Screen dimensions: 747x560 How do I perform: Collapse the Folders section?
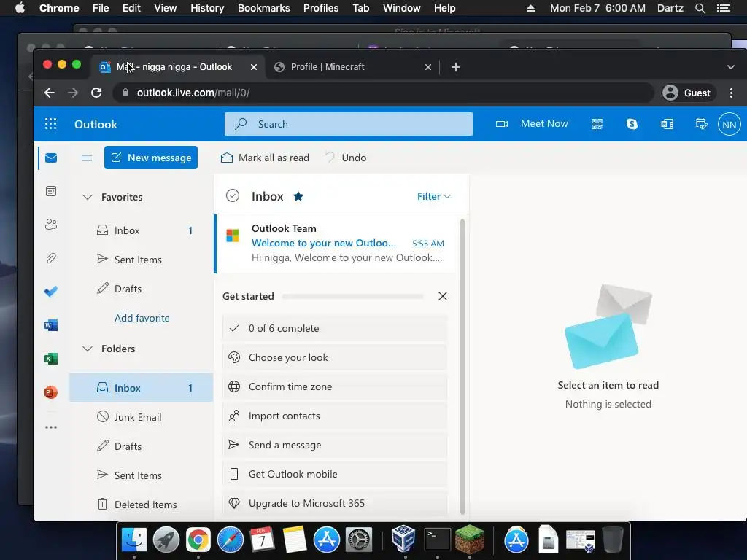click(88, 349)
